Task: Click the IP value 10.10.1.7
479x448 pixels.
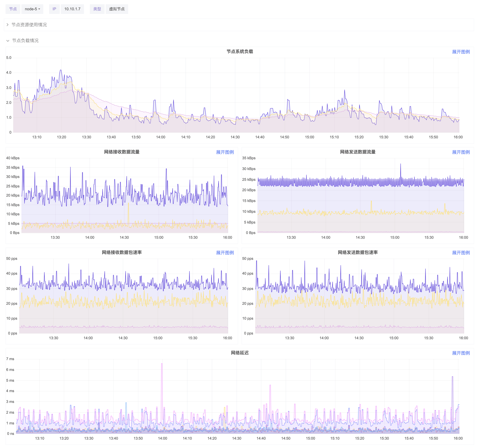Action: click(x=72, y=9)
